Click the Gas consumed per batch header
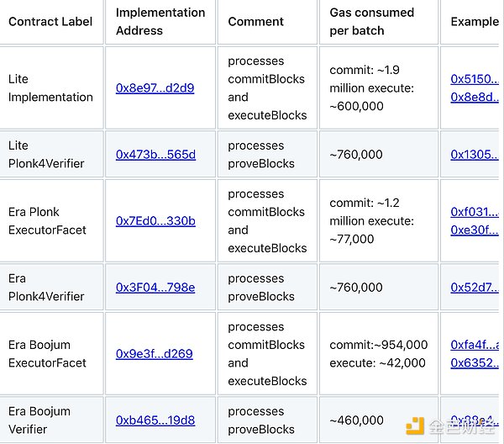 [371, 21]
